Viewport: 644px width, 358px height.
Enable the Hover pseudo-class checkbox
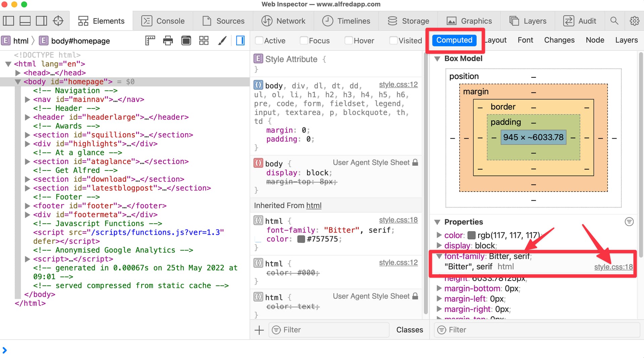click(348, 41)
